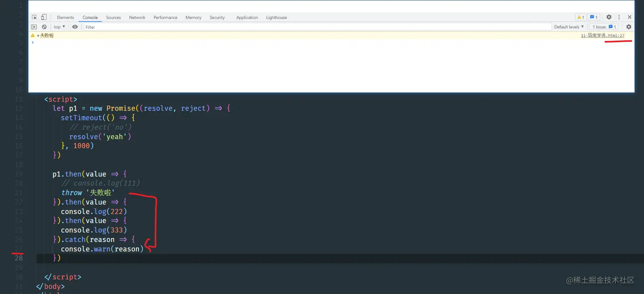Screen dimensions: 644x294
Task: Select line number 21 in the gutter
Action: [x=18, y=193]
